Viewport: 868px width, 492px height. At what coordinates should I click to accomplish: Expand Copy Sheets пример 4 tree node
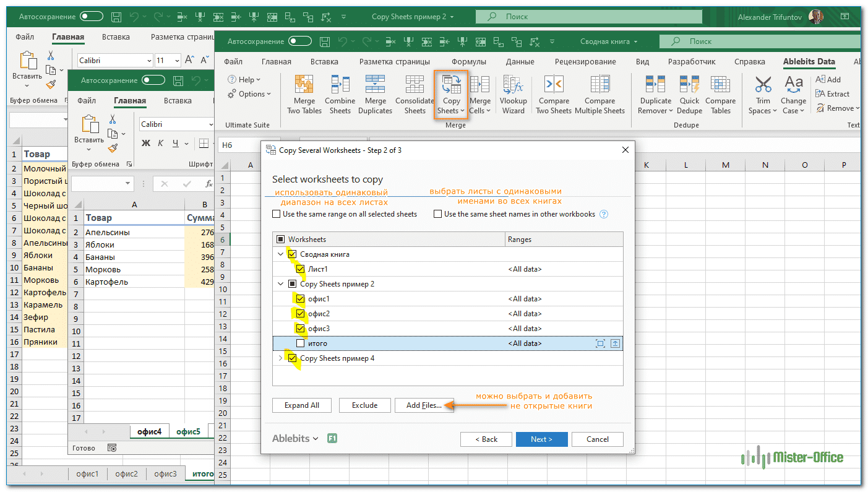point(281,358)
